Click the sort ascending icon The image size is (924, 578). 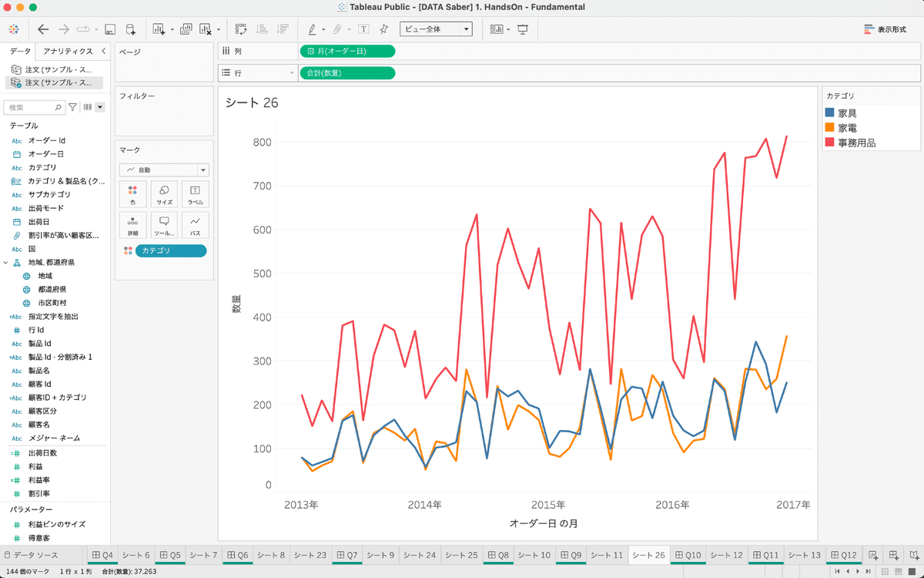[262, 29]
